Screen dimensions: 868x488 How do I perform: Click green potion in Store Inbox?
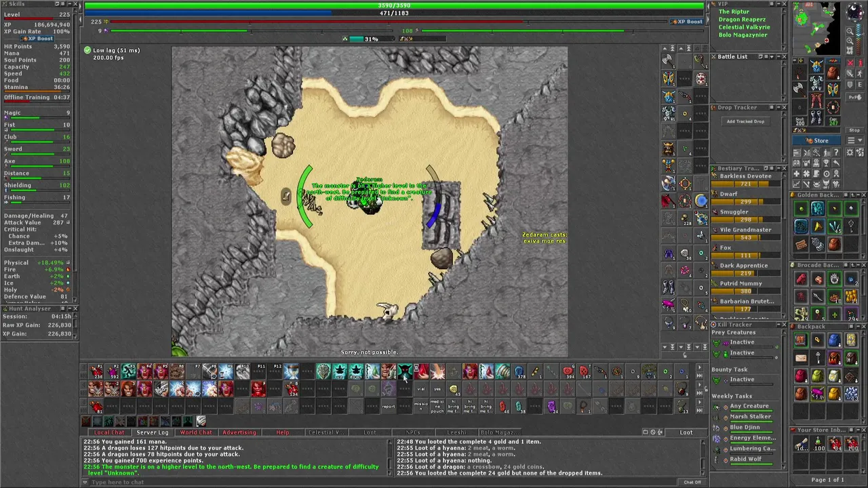pos(818,443)
